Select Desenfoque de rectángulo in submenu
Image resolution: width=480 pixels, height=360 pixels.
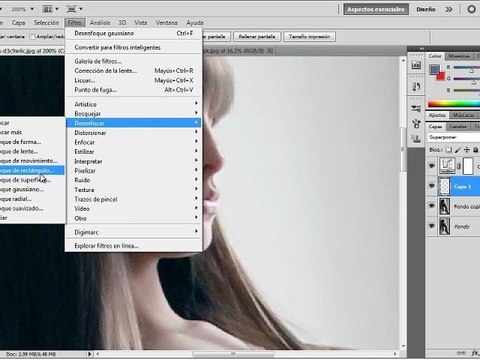32,170
